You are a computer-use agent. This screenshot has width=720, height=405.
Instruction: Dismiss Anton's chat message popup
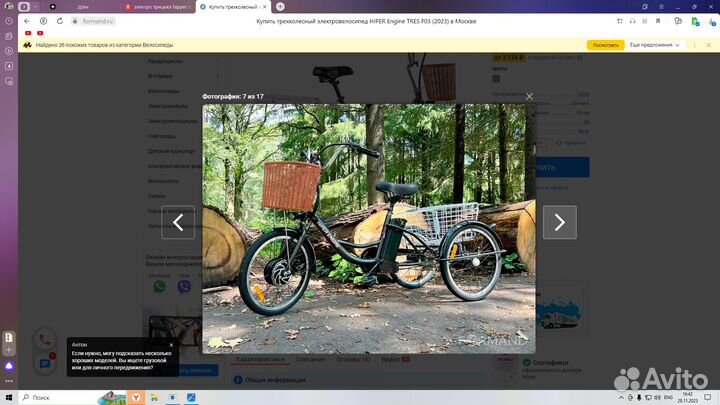click(x=171, y=344)
